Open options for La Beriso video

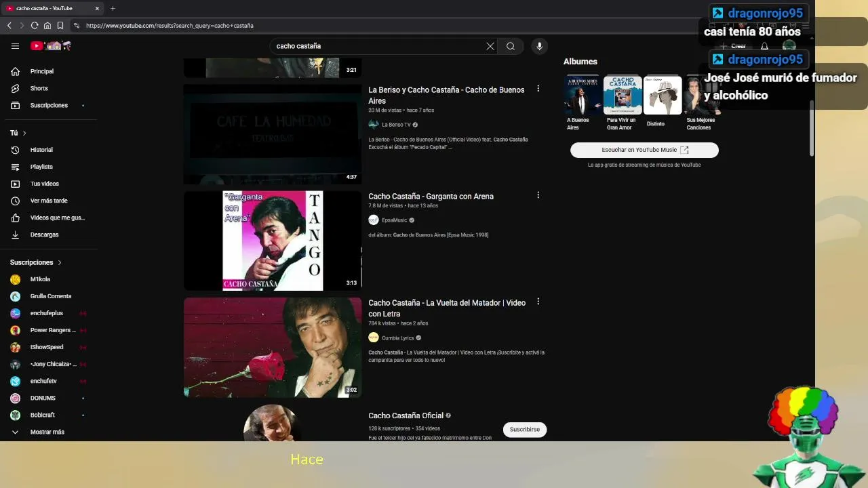(538, 89)
